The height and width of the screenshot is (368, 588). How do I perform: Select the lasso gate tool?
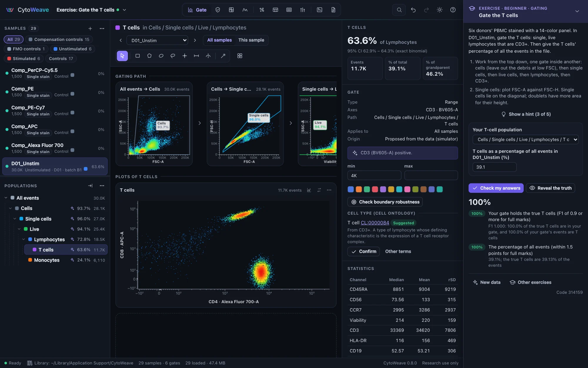pos(173,56)
